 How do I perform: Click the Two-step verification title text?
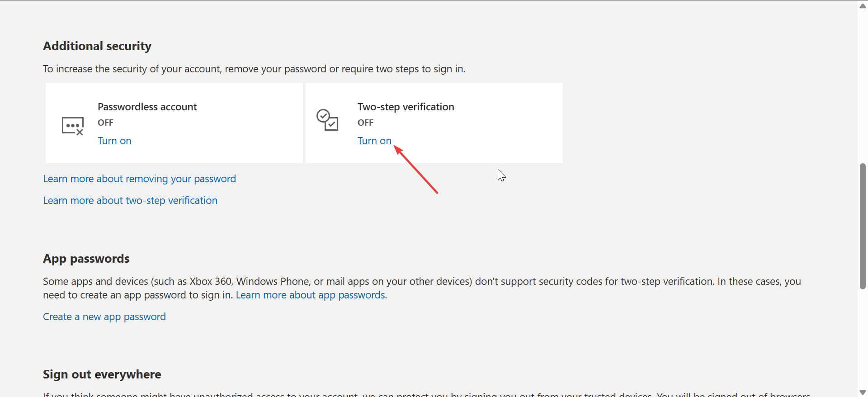(406, 107)
